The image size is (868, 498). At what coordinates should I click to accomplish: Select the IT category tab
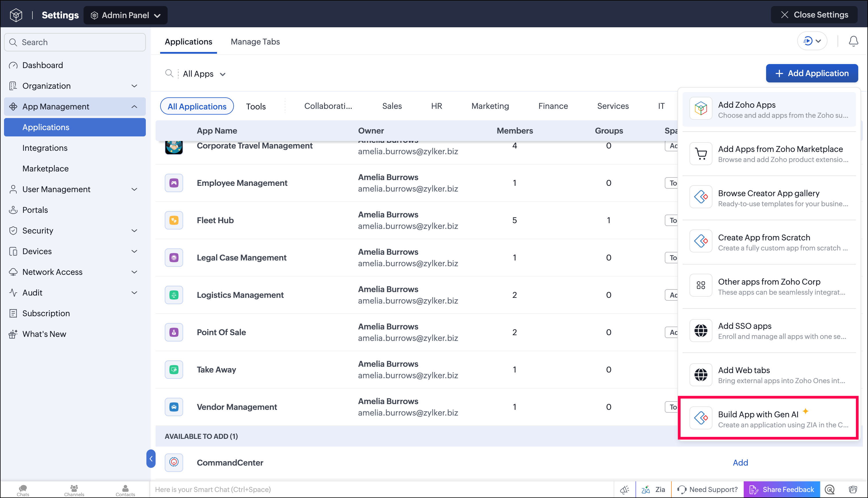[661, 106]
